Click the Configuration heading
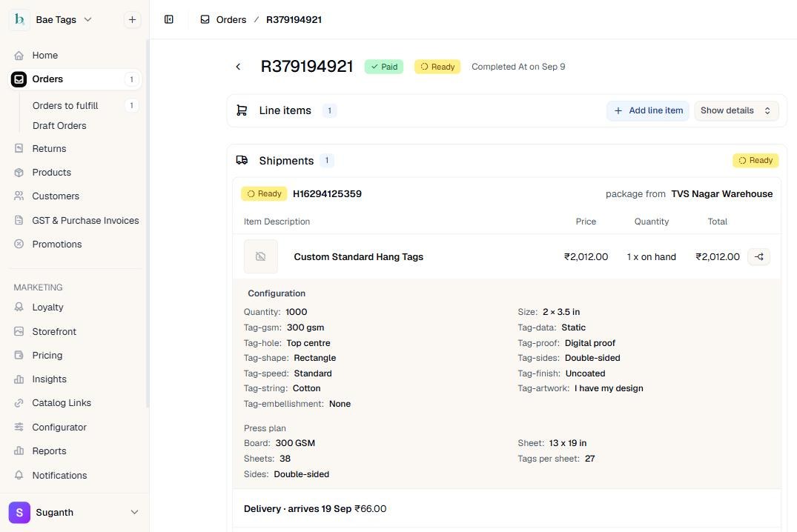The image size is (797, 532). (x=277, y=293)
